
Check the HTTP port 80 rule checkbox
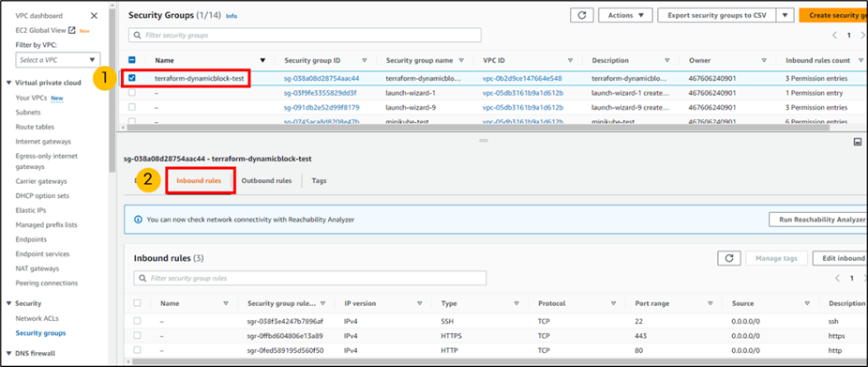137,350
